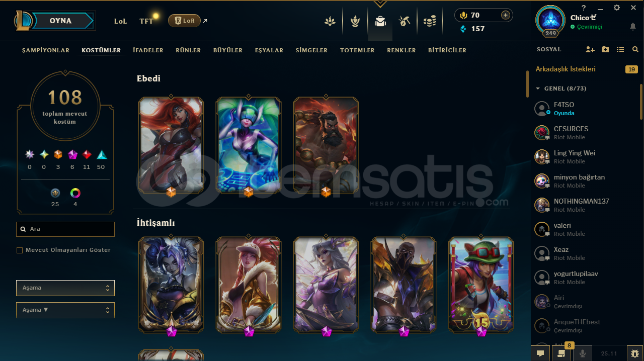Click the bug report icon

click(635, 353)
